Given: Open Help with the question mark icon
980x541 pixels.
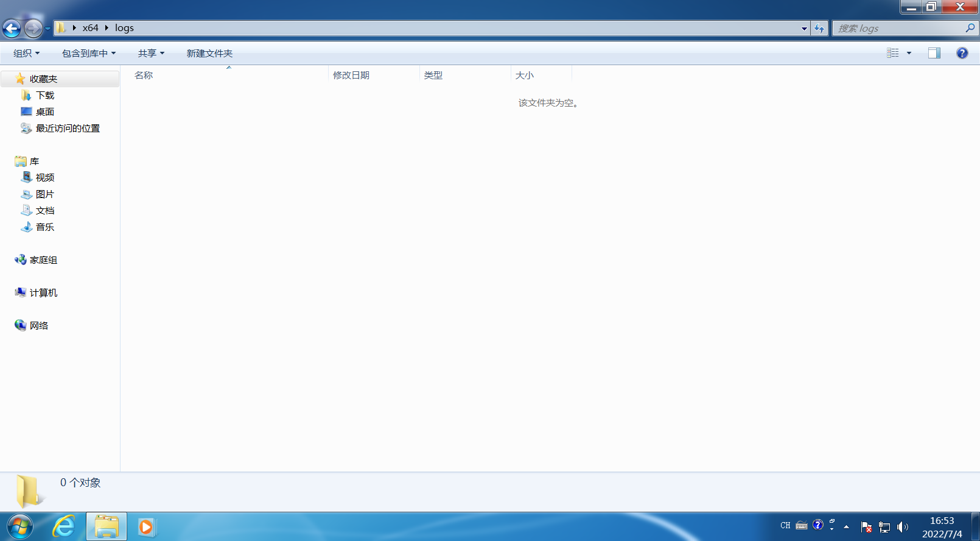Looking at the screenshot, I should click(962, 53).
